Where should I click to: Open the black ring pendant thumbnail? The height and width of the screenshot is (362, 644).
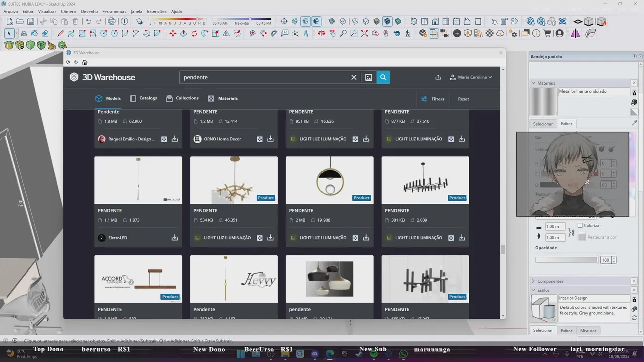coord(330,180)
